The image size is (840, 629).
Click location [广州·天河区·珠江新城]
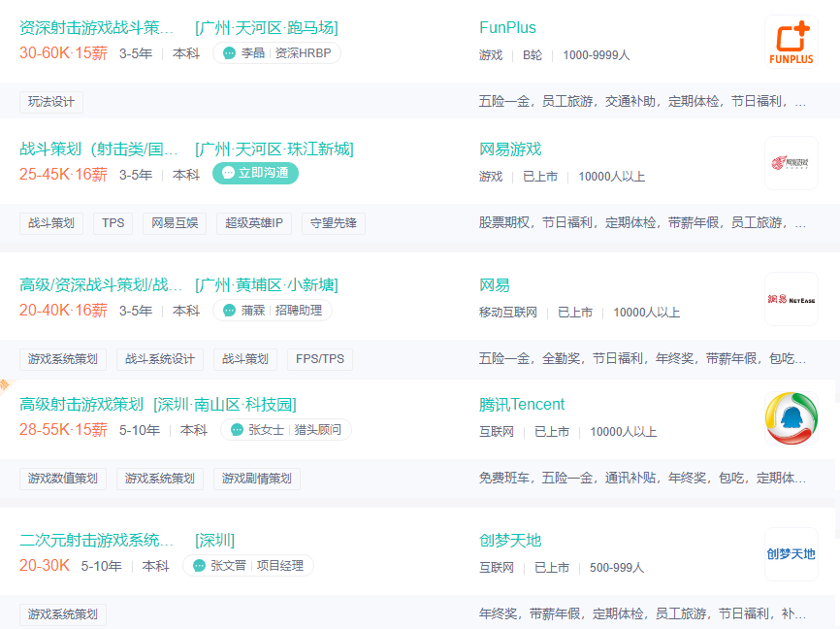[275, 149]
